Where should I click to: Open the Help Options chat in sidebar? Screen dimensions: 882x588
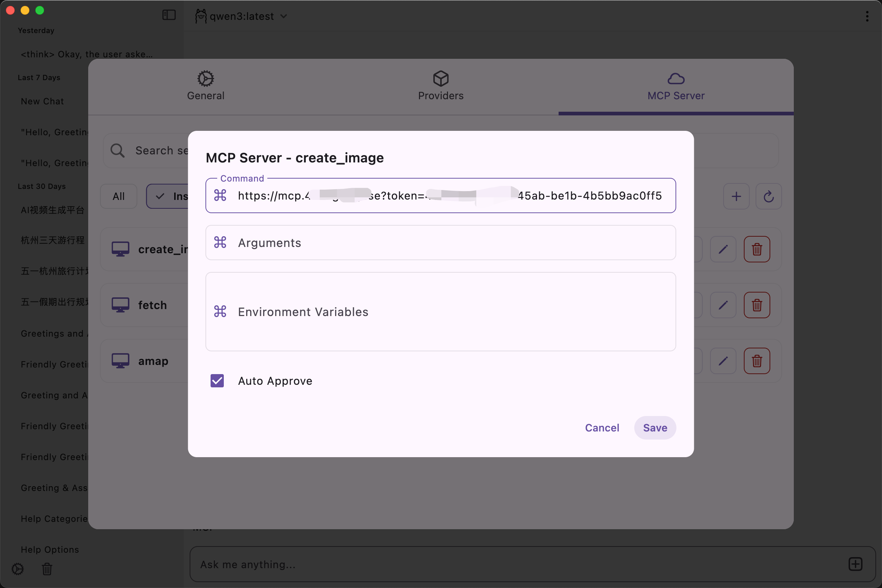[x=50, y=549]
